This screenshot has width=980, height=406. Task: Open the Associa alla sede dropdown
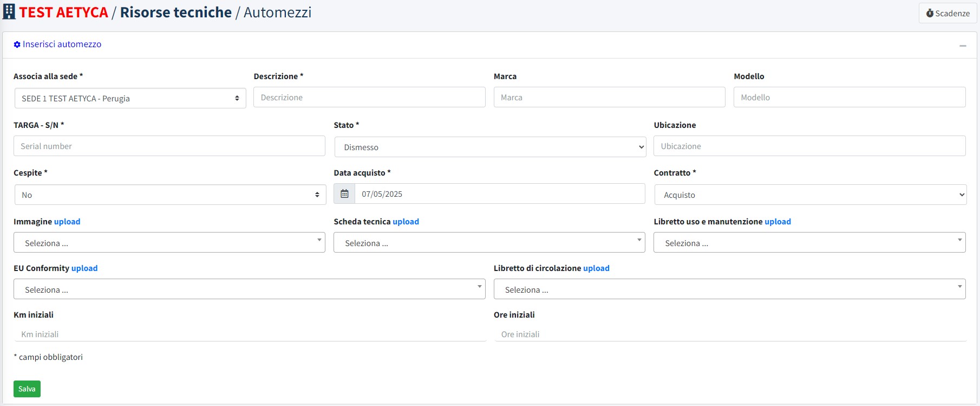(x=130, y=98)
